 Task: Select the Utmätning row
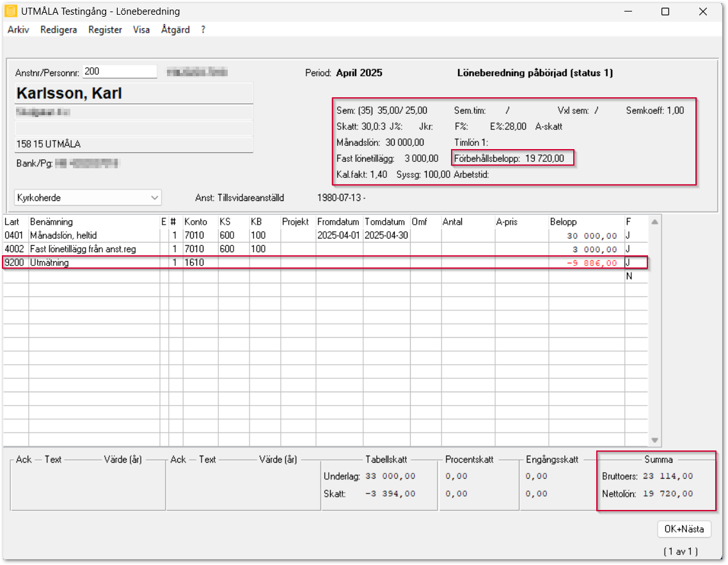point(49,262)
